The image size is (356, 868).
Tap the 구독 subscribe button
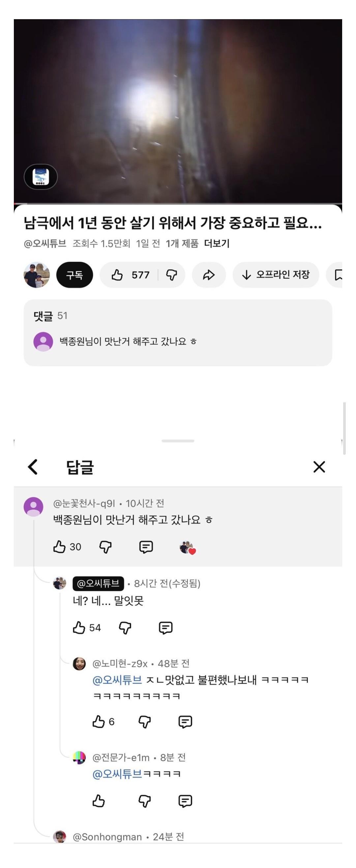tap(74, 275)
